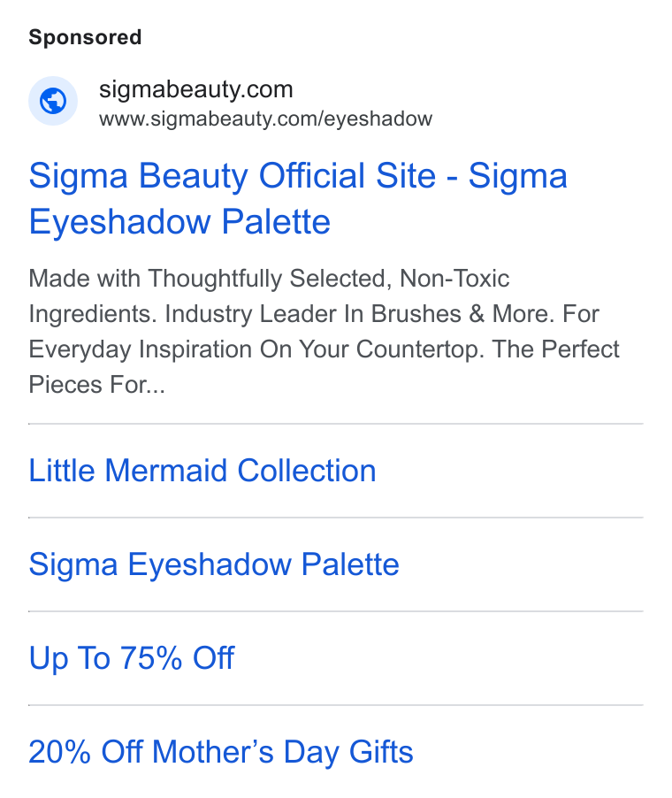
Task: Visit 20% Off Mother's Day Gifts link
Action: pos(221,752)
